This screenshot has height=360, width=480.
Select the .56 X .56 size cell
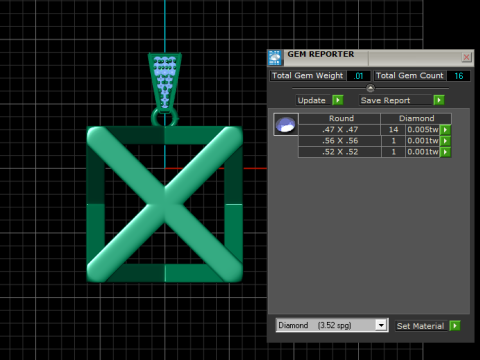(x=340, y=141)
